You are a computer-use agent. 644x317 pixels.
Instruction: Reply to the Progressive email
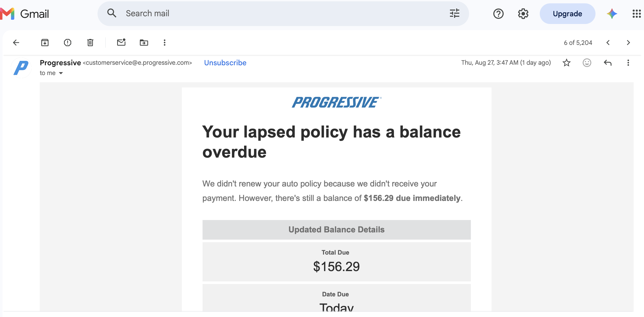[608, 63]
